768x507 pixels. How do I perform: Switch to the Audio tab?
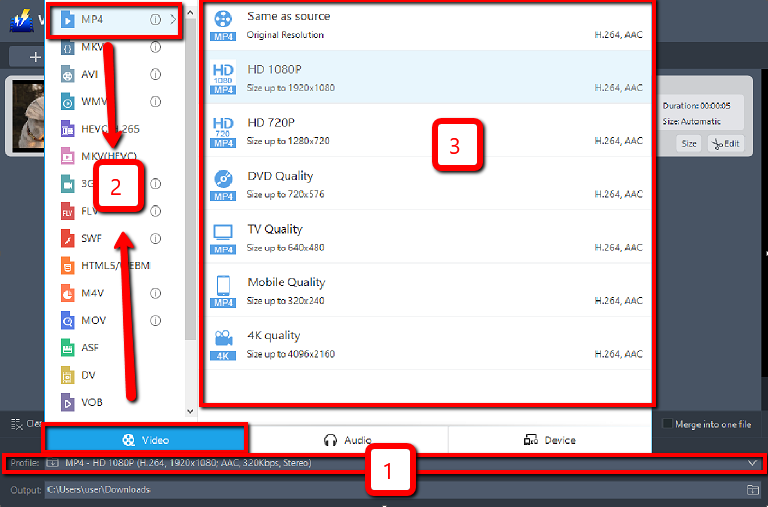click(x=347, y=440)
